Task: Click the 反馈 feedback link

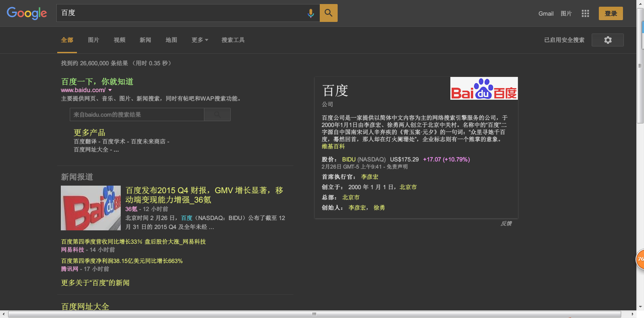Action: coord(506,223)
